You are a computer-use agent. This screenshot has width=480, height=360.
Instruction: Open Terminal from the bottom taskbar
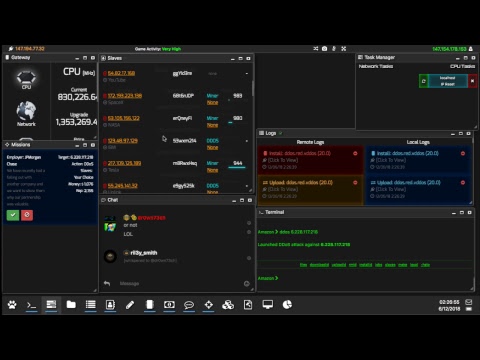(31, 304)
